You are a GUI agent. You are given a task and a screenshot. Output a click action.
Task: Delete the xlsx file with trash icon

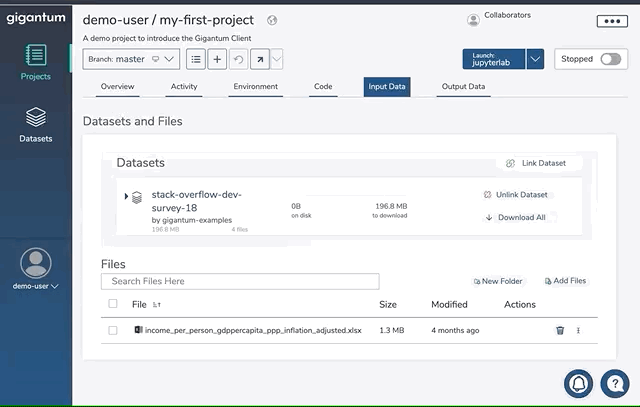(x=560, y=330)
